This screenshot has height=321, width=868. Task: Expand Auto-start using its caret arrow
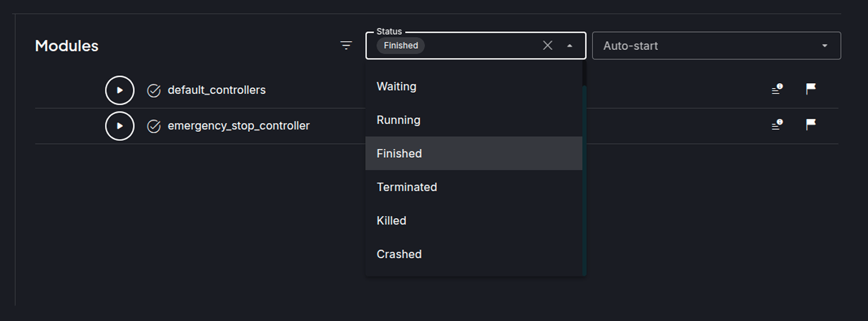tap(825, 46)
